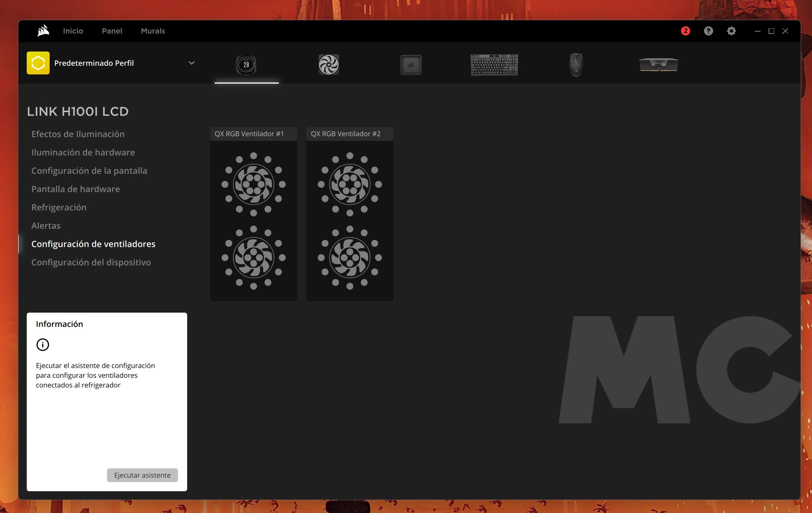Open the notifications badge showing 2

coord(686,31)
